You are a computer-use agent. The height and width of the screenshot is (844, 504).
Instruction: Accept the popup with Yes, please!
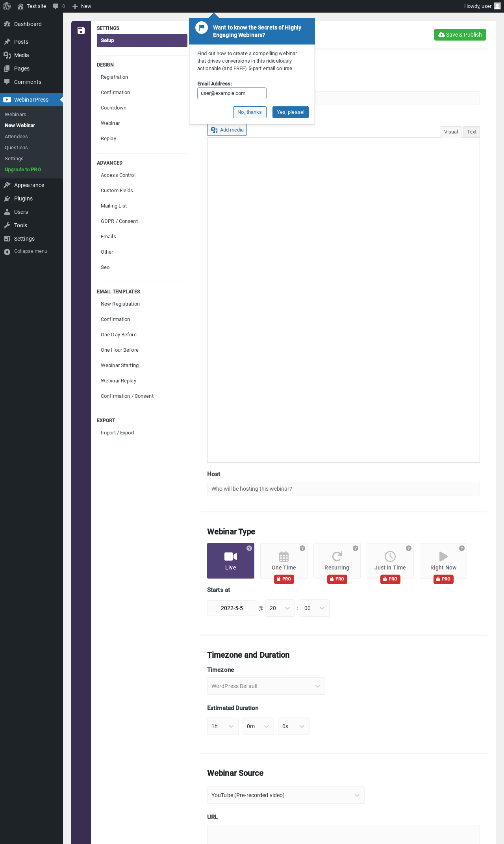[291, 112]
